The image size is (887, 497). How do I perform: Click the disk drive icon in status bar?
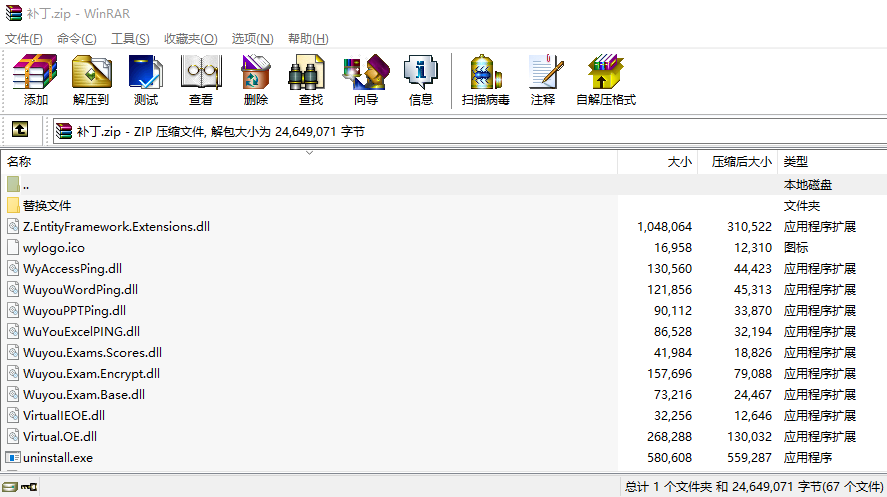(10, 487)
